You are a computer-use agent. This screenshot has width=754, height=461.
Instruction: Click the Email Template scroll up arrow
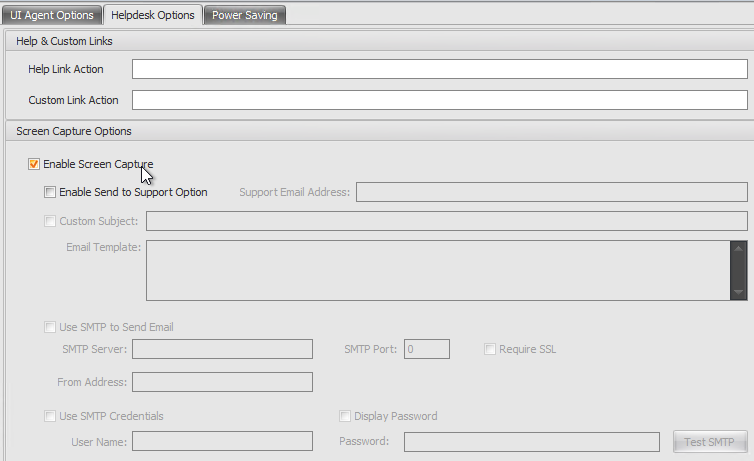(x=738, y=248)
